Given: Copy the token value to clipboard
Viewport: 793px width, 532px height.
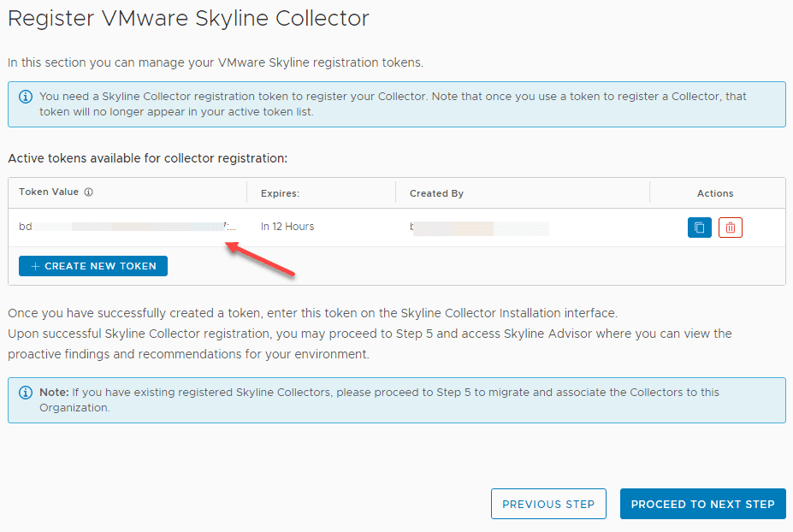Looking at the screenshot, I should [x=699, y=228].
